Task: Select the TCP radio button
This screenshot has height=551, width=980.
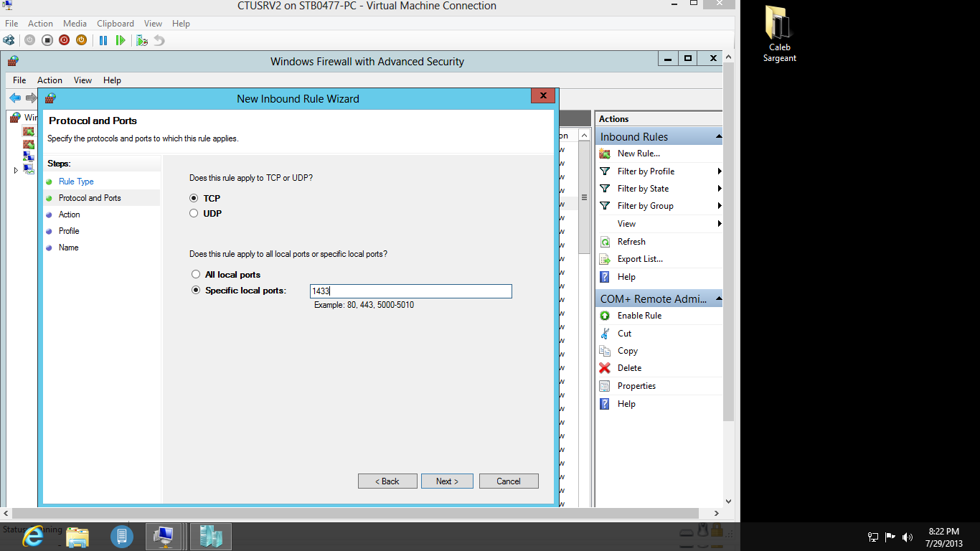Action: pos(194,198)
